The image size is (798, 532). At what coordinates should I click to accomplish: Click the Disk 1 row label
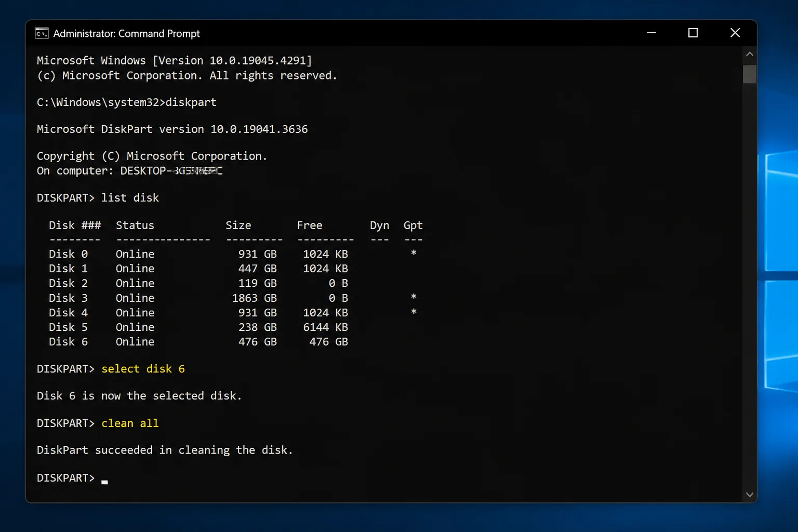coord(68,269)
